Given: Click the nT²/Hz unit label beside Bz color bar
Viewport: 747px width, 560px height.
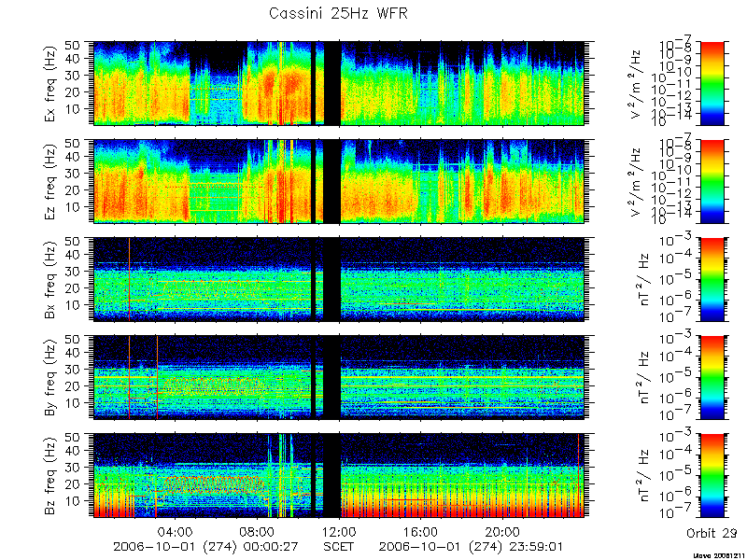Looking at the screenshot, I should [x=642, y=475].
